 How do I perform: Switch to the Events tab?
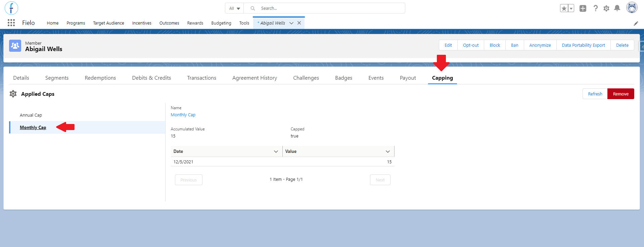point(376,78)
